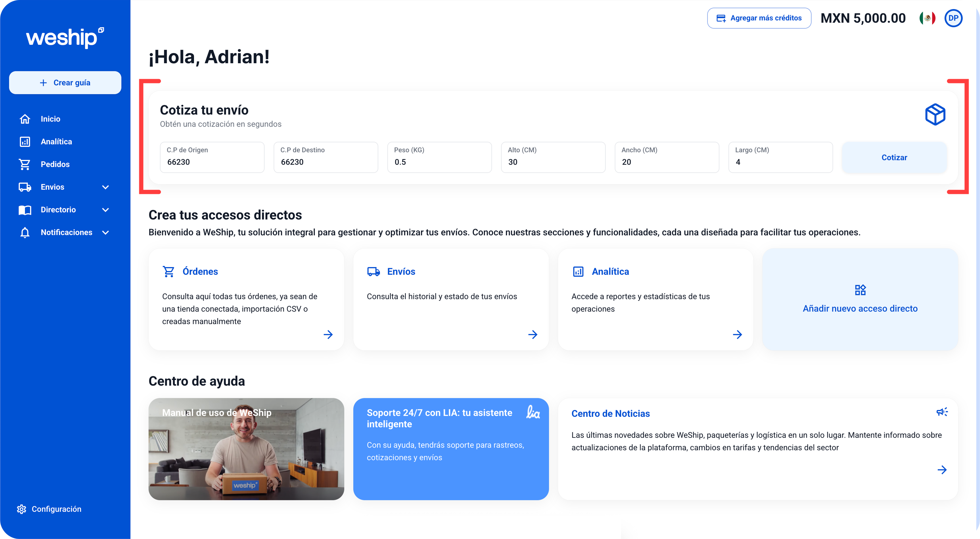
Task: Open Analítica from the sidebar menu
Action: (56, 141)
